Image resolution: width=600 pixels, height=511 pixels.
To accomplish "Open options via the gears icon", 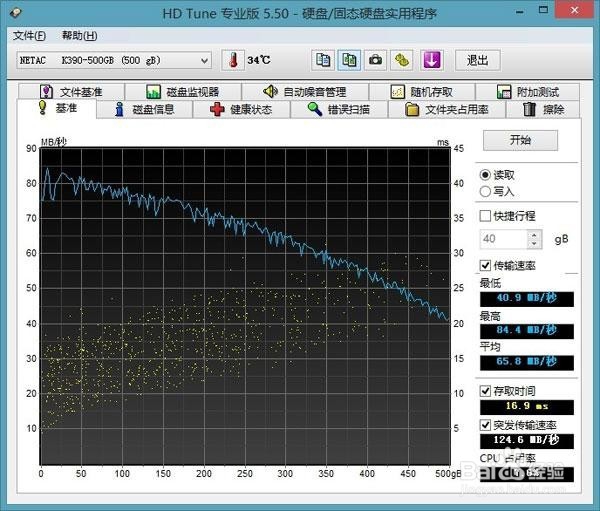I will pos(401,60).
